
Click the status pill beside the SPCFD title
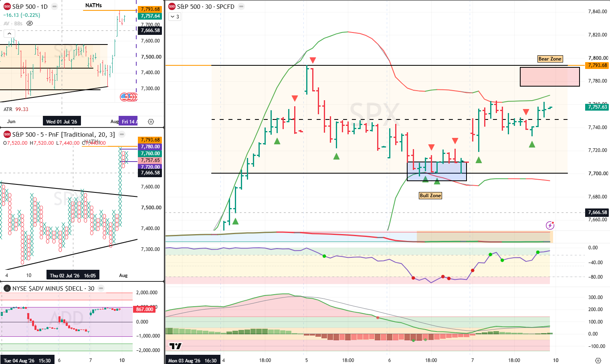(241, 6)
